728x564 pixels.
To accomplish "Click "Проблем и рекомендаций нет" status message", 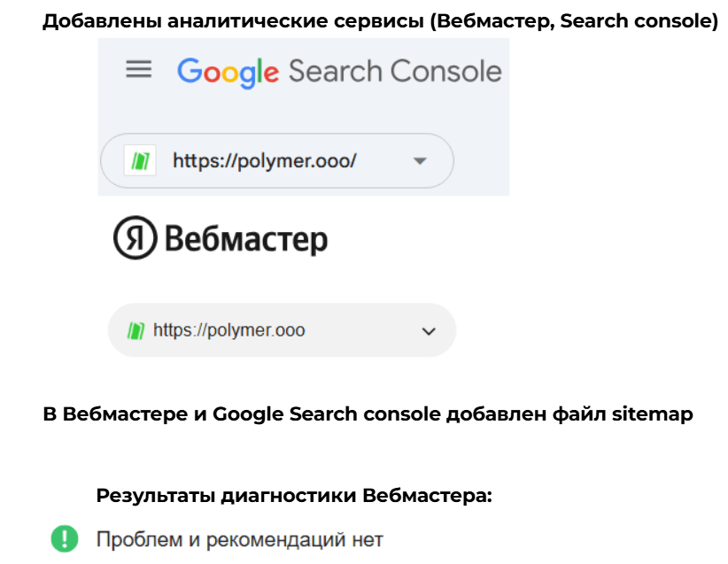I will 239,538.
